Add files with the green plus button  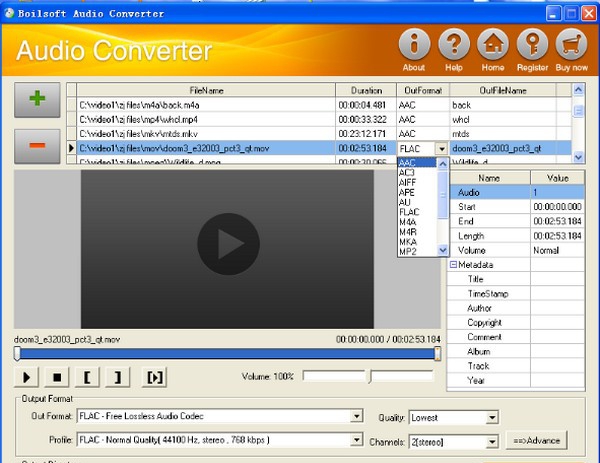(37, 100)
